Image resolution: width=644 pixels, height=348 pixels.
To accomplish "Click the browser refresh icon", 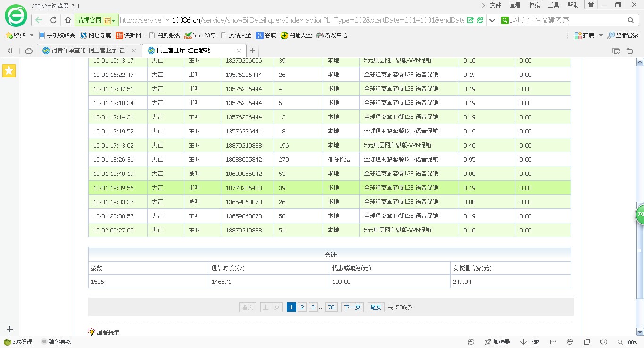I will (x=53, y=20).
